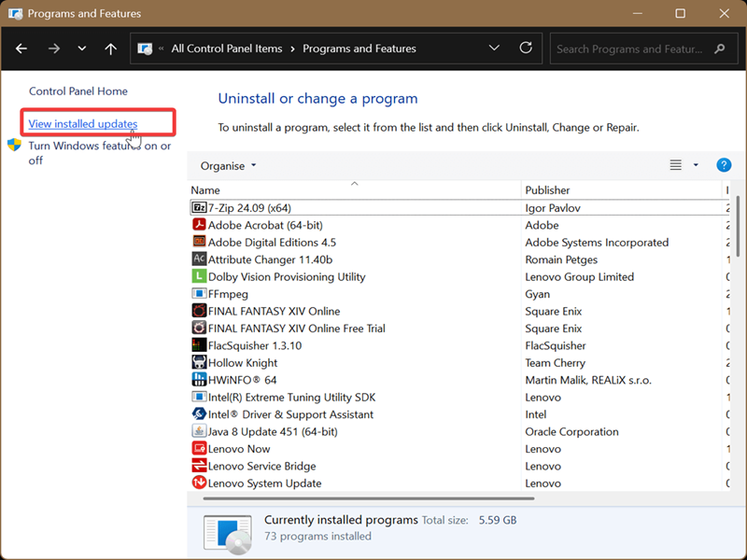
Task: Open the Organise dropdown menu
Action: point(228,166)
